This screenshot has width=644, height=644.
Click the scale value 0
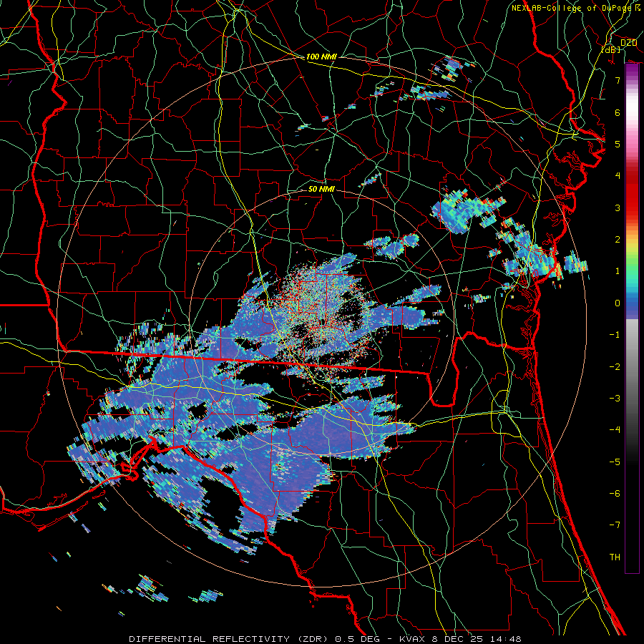coord(618,303)
